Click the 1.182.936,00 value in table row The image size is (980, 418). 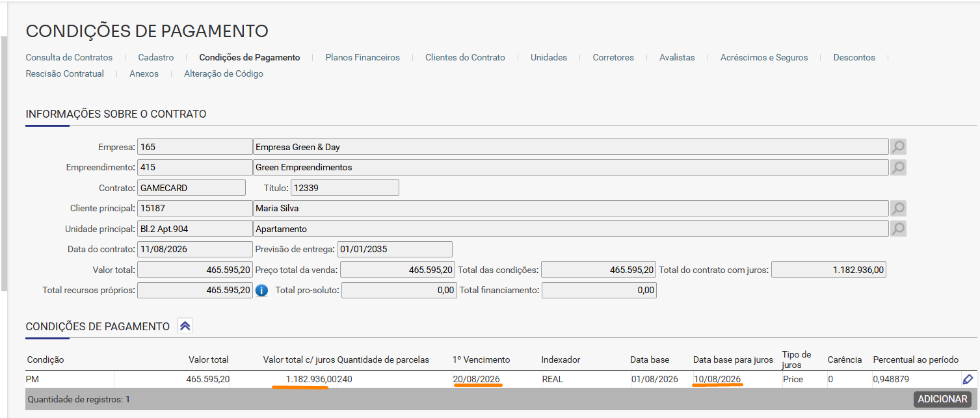[311, 379]
